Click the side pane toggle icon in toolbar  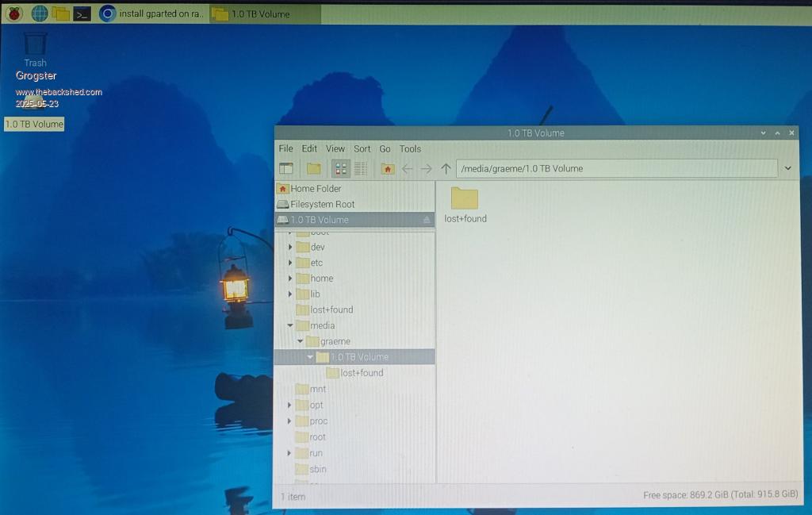(286, 168)
